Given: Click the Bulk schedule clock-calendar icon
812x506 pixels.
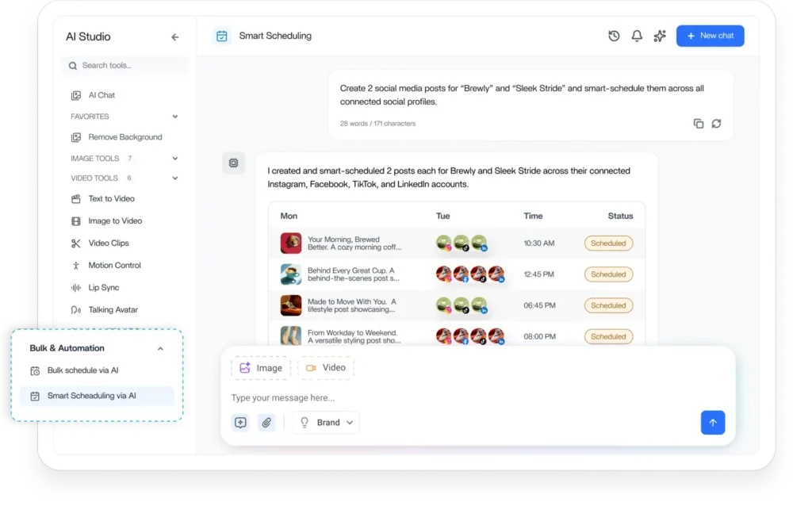Looking at the screenshot, I should pos(35,371).
